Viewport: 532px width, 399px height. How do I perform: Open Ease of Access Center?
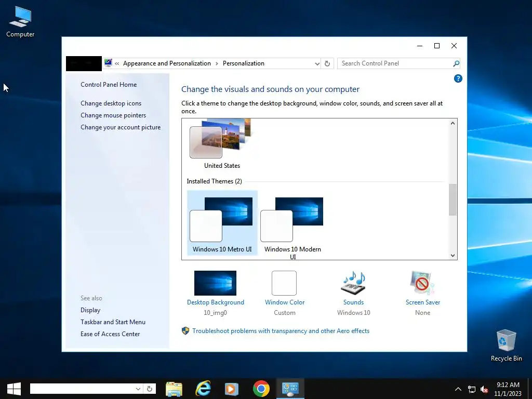110,334
